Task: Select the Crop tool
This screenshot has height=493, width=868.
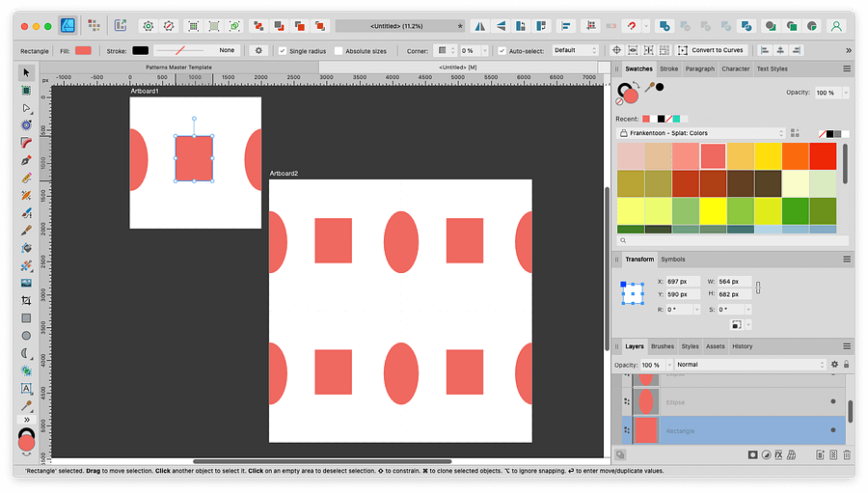Action: (x=26, y=301)
